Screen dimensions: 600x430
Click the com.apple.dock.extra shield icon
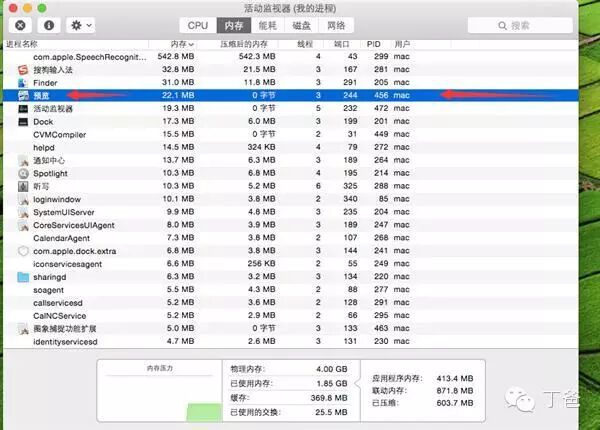coord(23,251)
